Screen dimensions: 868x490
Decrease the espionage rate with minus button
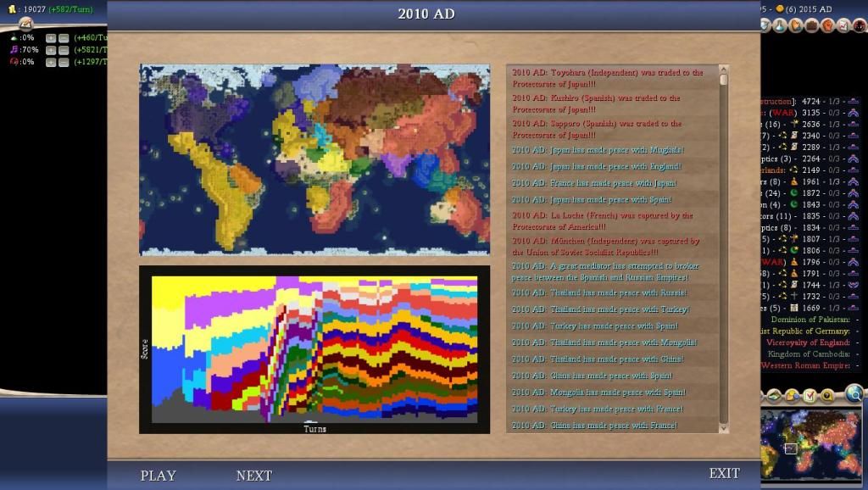64,62
